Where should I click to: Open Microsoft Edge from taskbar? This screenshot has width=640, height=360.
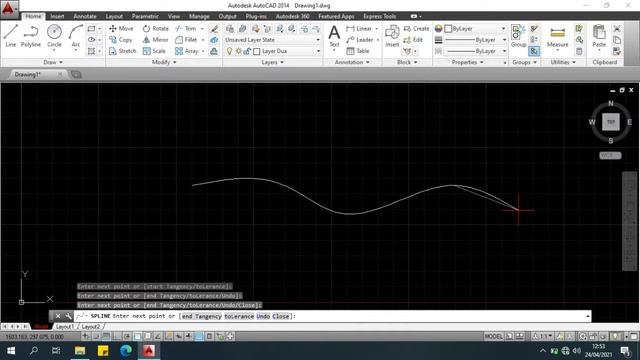[x=126, y=351]
